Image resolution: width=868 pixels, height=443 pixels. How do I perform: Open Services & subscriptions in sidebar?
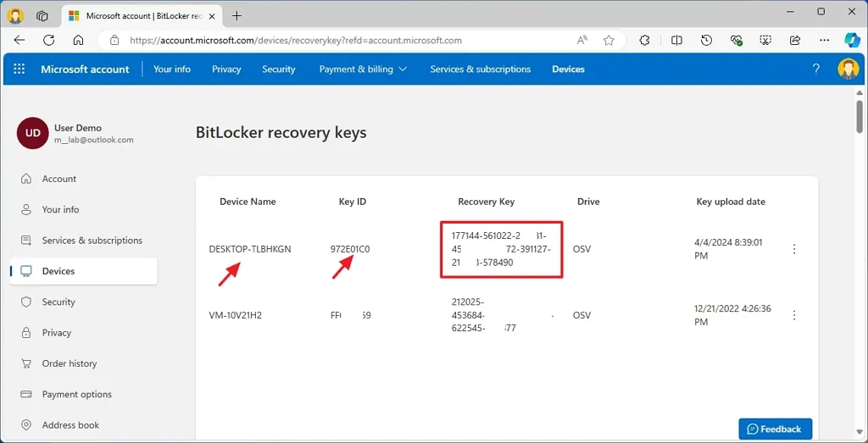(x=84, y=241)
